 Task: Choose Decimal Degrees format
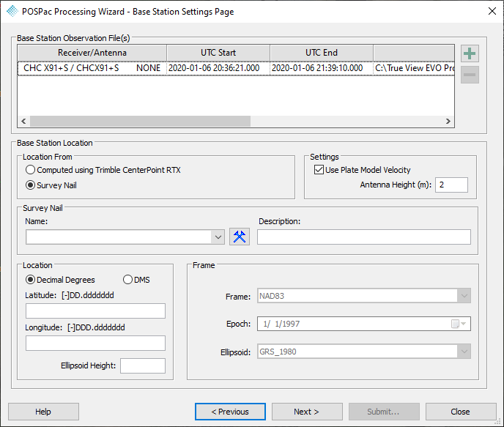click(60, 280)
